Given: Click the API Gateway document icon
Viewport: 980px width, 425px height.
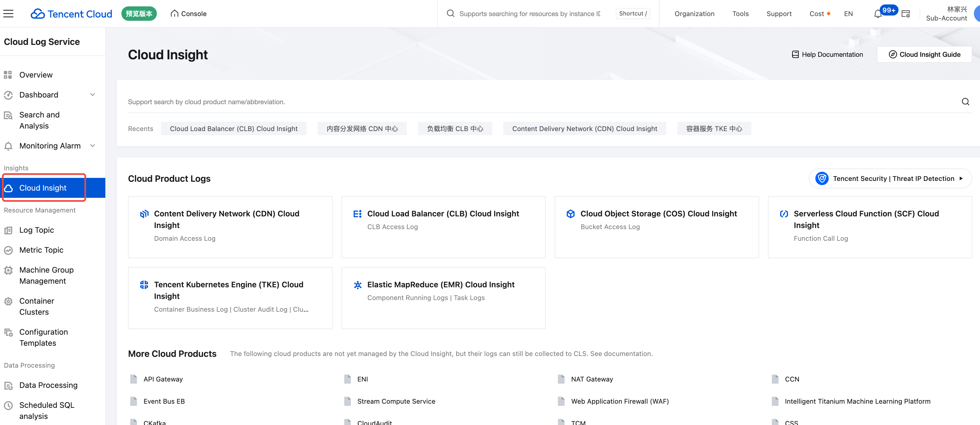Looking at the screenshot, I should (134, 379).
